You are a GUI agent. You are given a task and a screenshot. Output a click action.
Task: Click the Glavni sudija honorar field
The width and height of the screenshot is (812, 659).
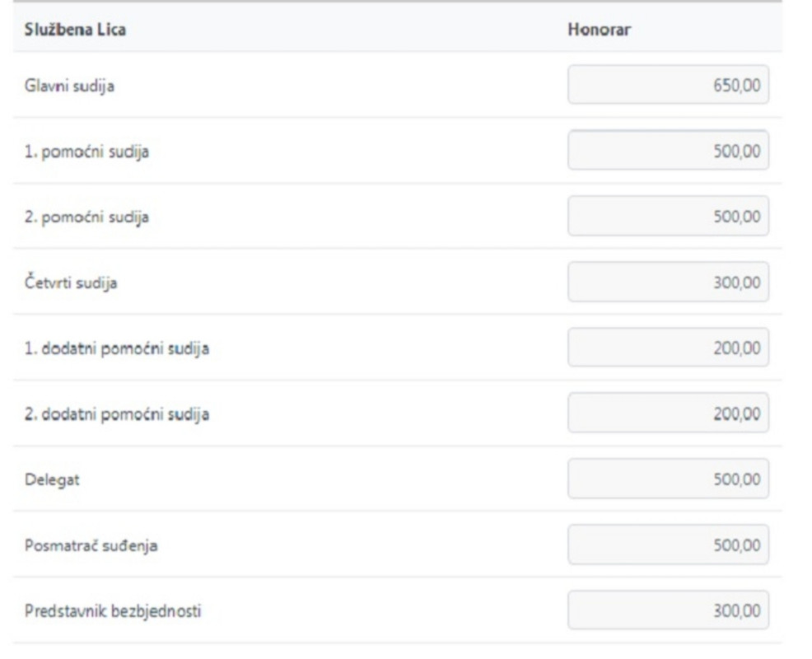click(668, 85)
